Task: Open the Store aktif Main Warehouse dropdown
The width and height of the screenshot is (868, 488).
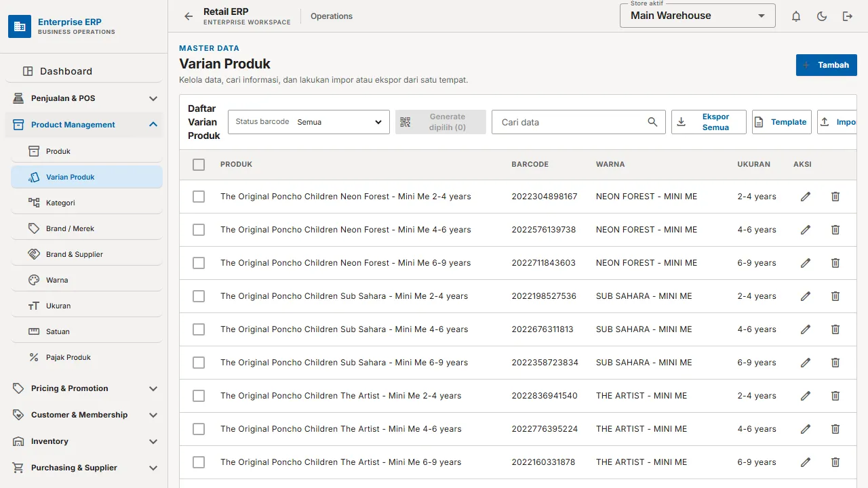Action: pyautogui.click(x=697, y=16)
